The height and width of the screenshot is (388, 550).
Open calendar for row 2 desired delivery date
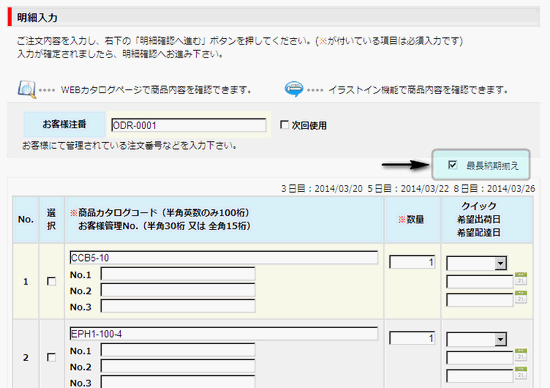click(521, 373)
